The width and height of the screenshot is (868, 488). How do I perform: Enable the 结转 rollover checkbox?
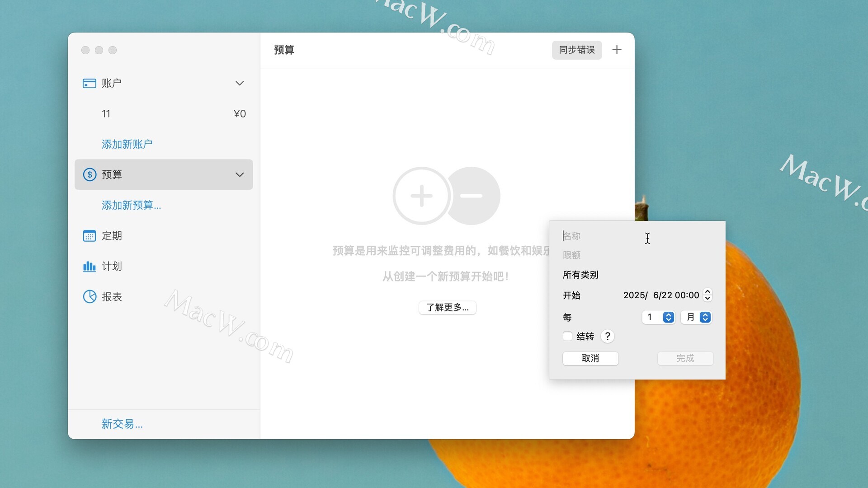[568, 336]
